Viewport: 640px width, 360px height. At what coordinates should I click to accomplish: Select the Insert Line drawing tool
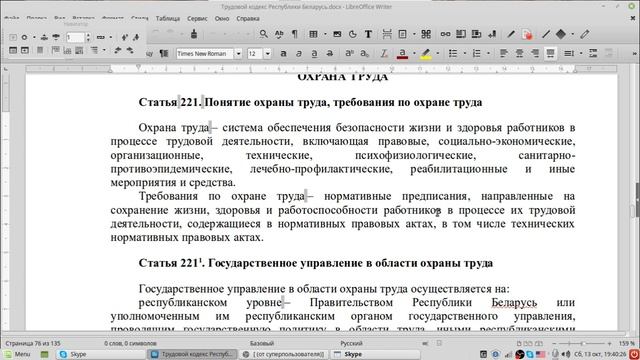[x=546, y=34]
